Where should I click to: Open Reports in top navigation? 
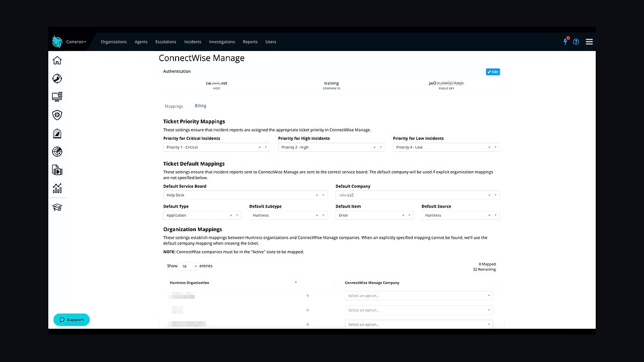250,42
